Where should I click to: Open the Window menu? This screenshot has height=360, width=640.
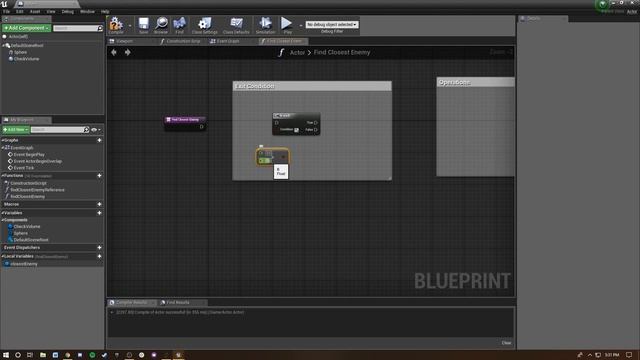87,11
